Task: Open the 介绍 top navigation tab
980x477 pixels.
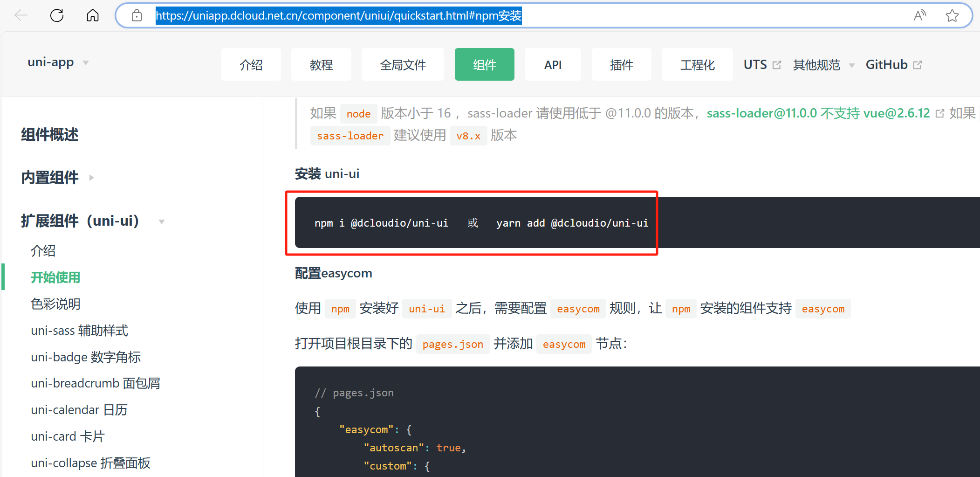Action: 251,64
